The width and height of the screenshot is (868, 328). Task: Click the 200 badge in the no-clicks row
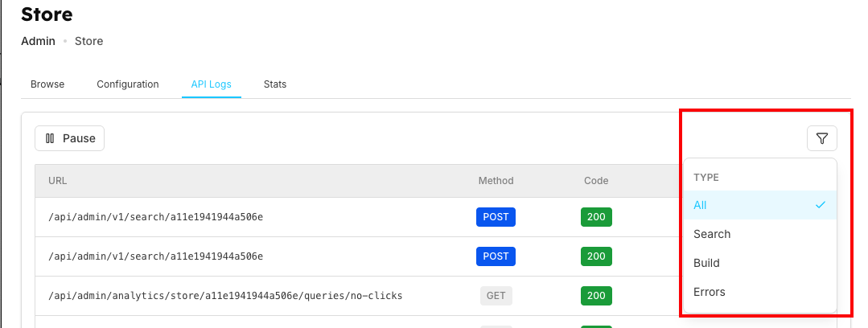point(596,295)
